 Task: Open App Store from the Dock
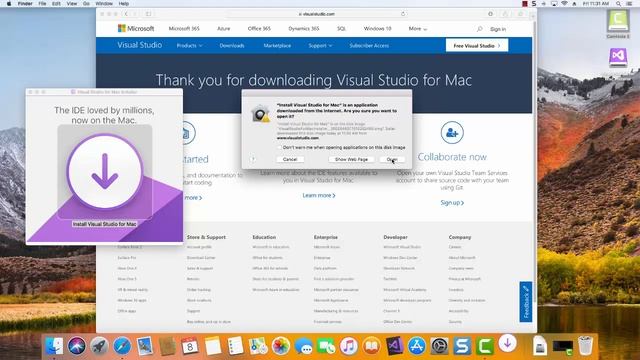point(417,347)
